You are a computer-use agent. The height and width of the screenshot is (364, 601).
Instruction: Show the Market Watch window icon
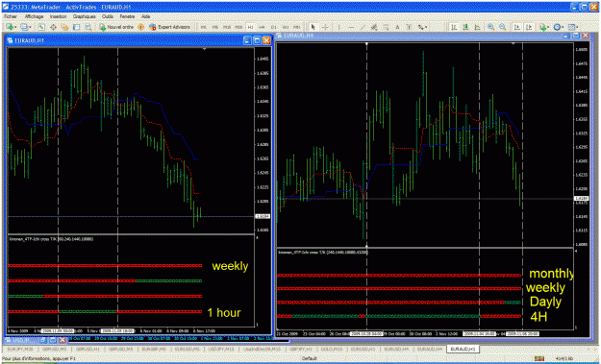pos(41,27)
